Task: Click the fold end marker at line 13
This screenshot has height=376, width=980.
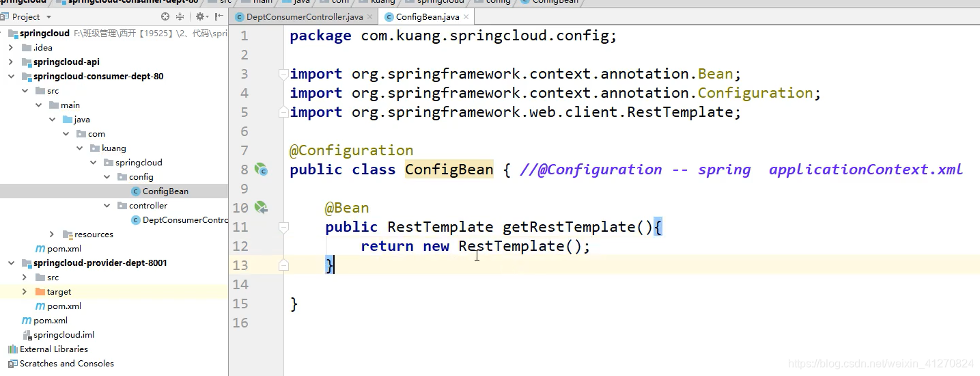Action: 284,265
